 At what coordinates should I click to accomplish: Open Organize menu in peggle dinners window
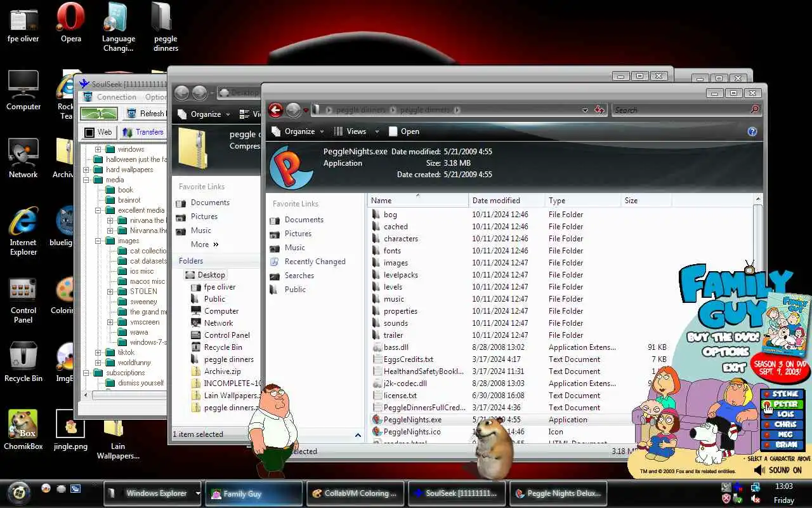point(297,131)
